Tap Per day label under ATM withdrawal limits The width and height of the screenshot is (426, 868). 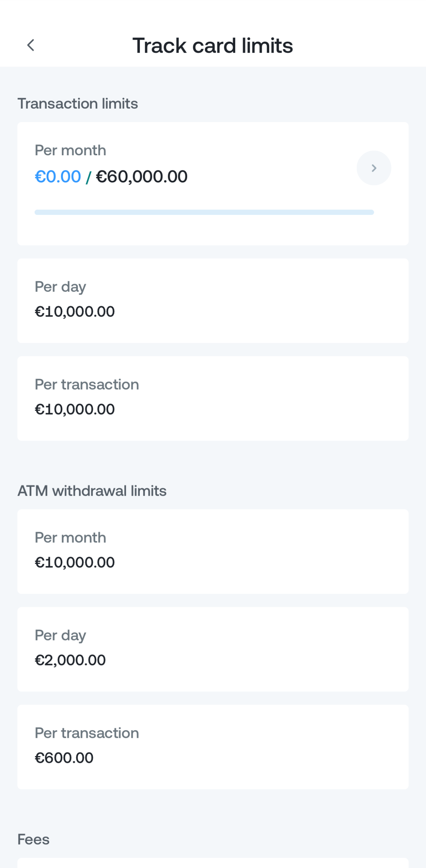pos(60,635)
